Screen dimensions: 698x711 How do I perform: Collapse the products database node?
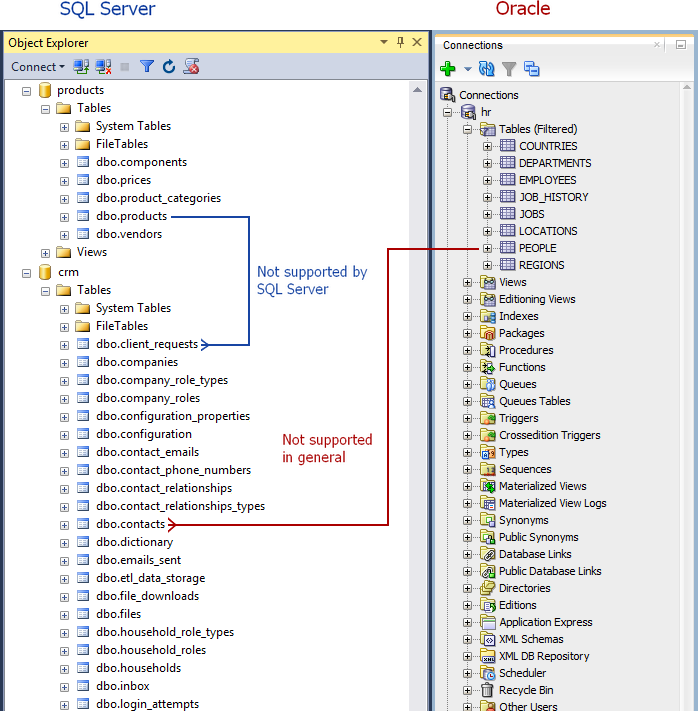point(27,90)
